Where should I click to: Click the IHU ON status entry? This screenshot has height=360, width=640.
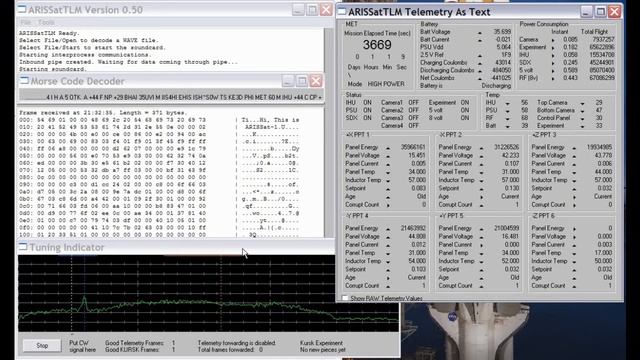pos(359,103)
